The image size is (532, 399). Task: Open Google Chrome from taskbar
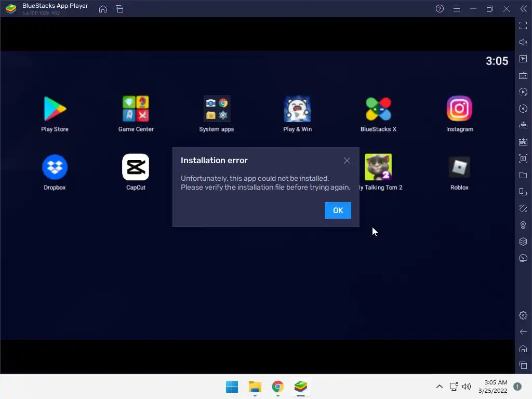pyautogui.click(x=278, y=387)
